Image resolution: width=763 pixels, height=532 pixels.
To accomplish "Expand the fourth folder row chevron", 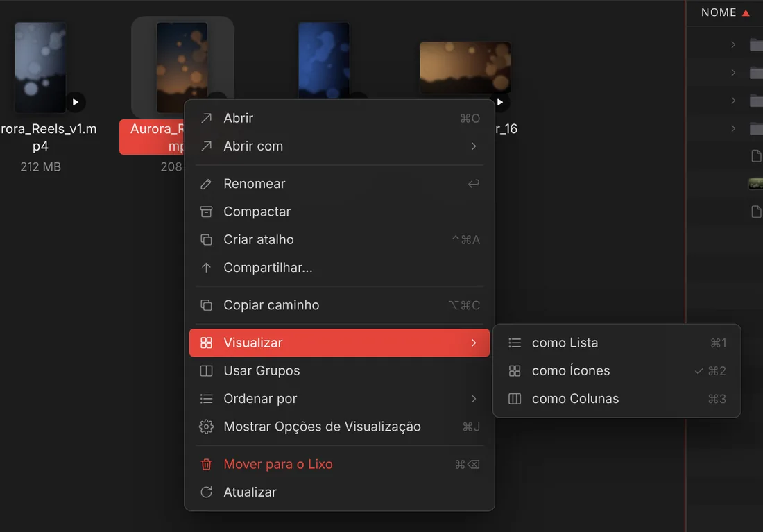I will [x=733, y=128].
